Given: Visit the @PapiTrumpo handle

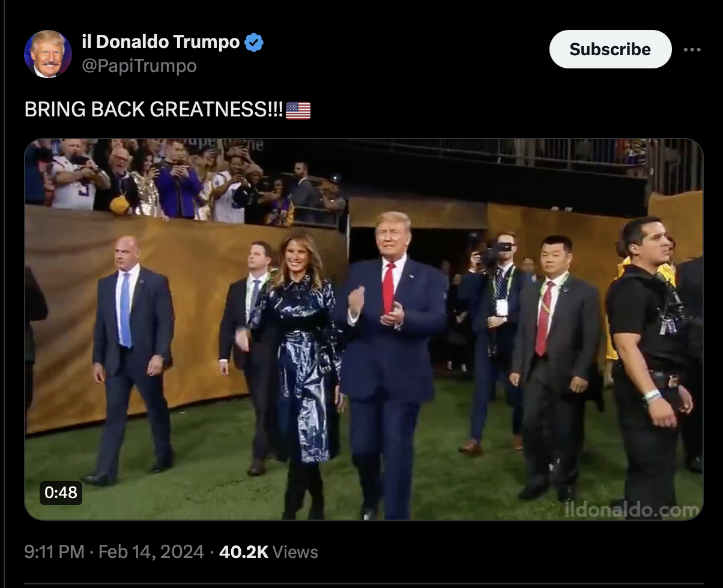Looking at the screenshot, I should 139,65.
